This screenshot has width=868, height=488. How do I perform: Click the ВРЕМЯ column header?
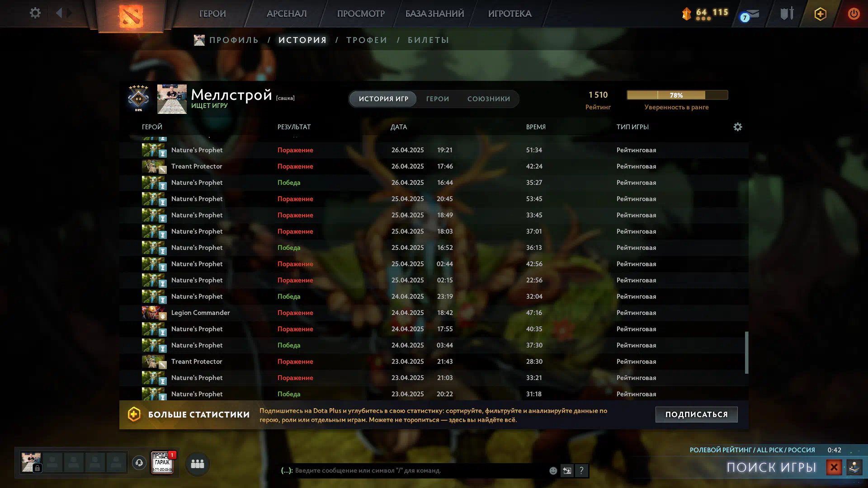(536, 127)
